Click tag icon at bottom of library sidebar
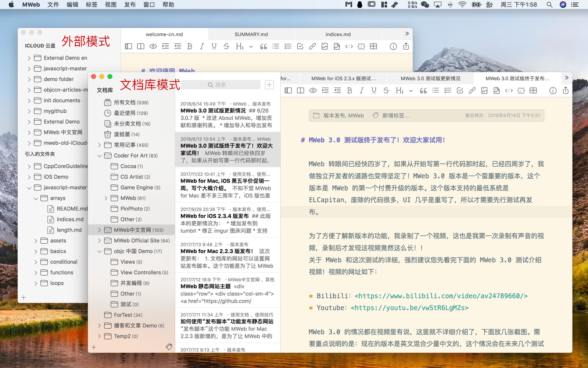The image size is (588, 368). (169, 347)
